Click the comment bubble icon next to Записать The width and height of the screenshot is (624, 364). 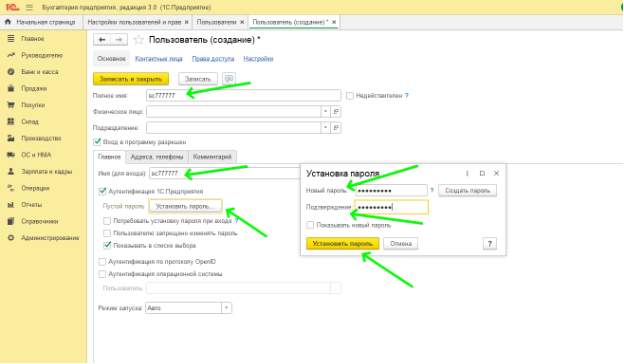coord(229,79)
